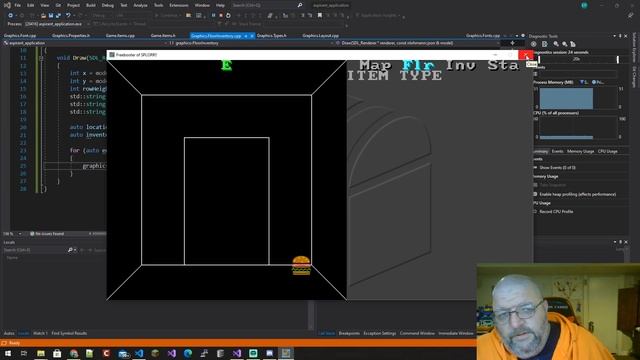Image resolution: width=640 pixels, height=360 pixels.
Task: Toggle the Record CPU Profile option
Action: point(535,211)
